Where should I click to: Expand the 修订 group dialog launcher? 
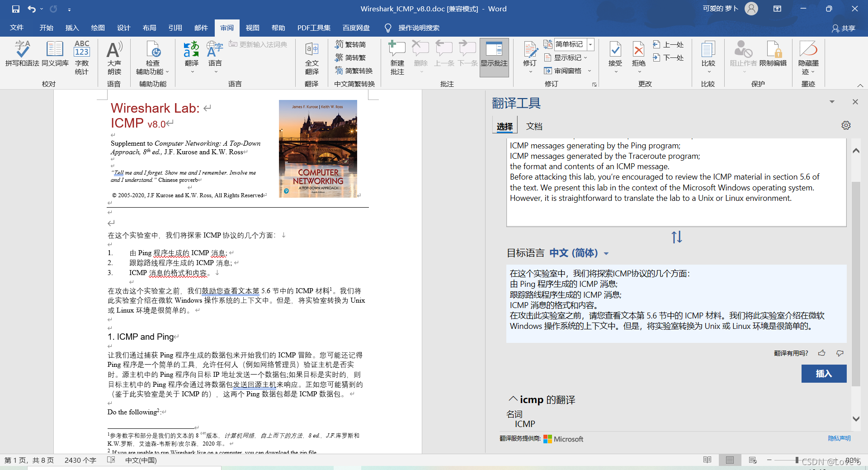594,85
